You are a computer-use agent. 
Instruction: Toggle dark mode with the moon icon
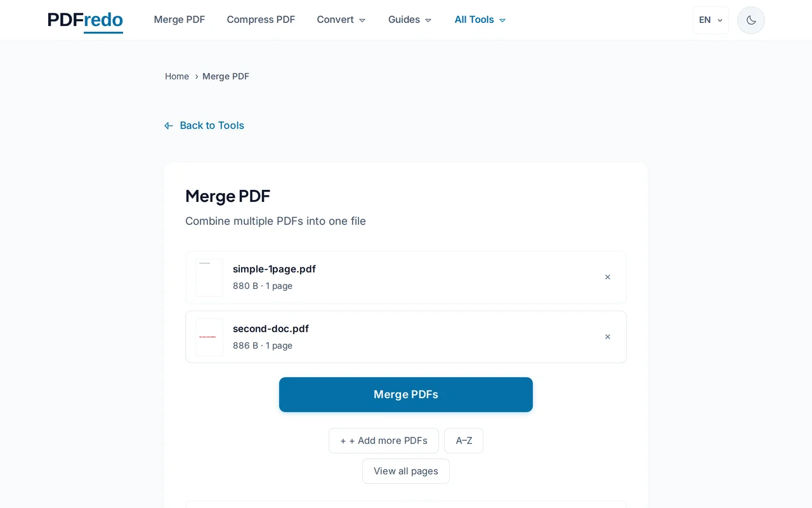point(750,20)
